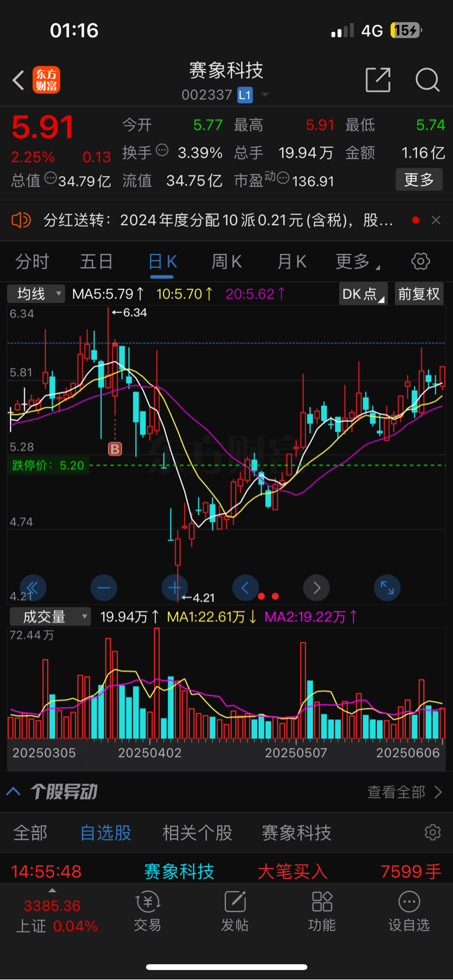Screen dimensions: 453x980
Task: Expand the 更多 chart period menu
Action: pos(357,261)
